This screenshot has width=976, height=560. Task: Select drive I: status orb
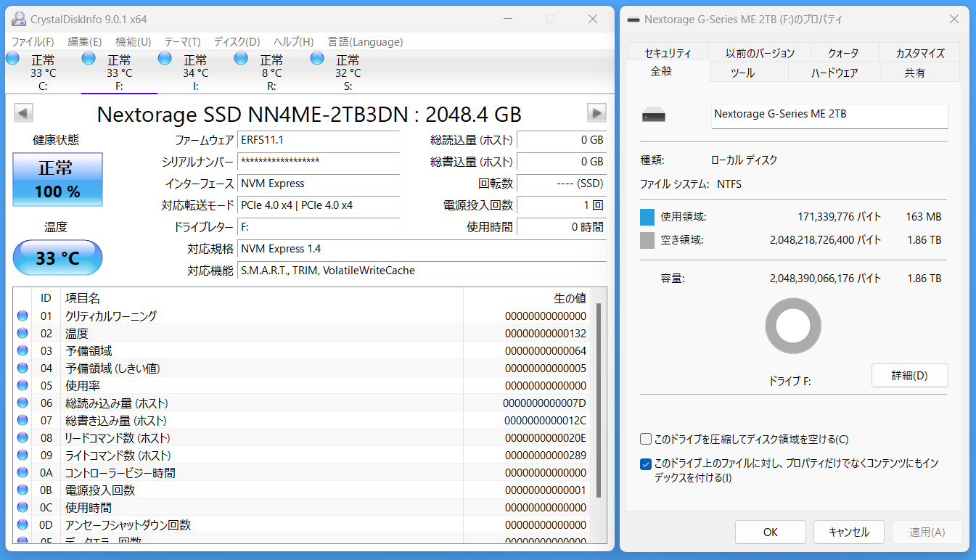tap(165, 59)
